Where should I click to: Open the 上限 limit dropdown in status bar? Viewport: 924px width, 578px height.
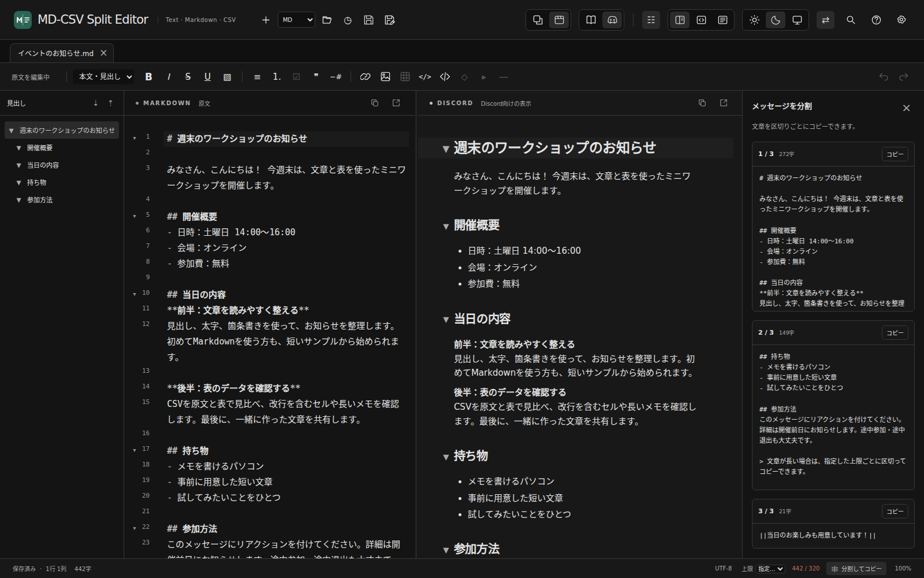(x=770, y=569)
